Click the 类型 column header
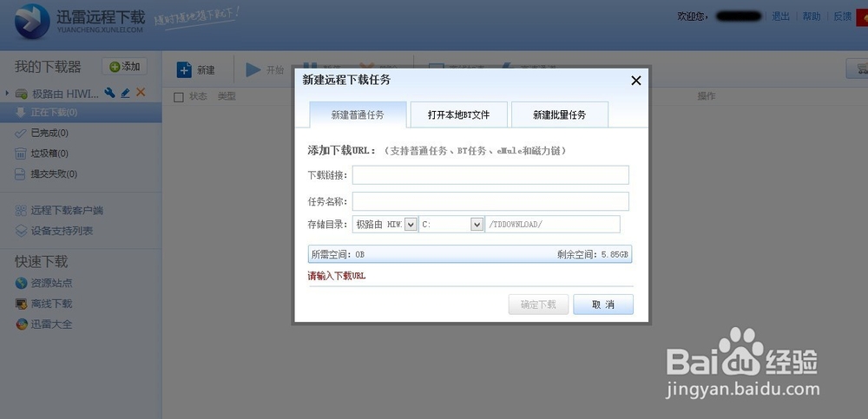 click(227, 96)
